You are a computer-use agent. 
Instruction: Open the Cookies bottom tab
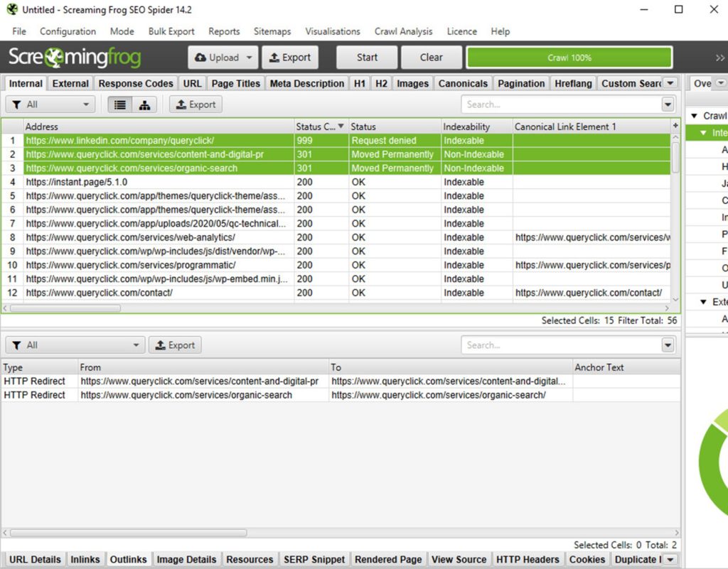point(587,559)
